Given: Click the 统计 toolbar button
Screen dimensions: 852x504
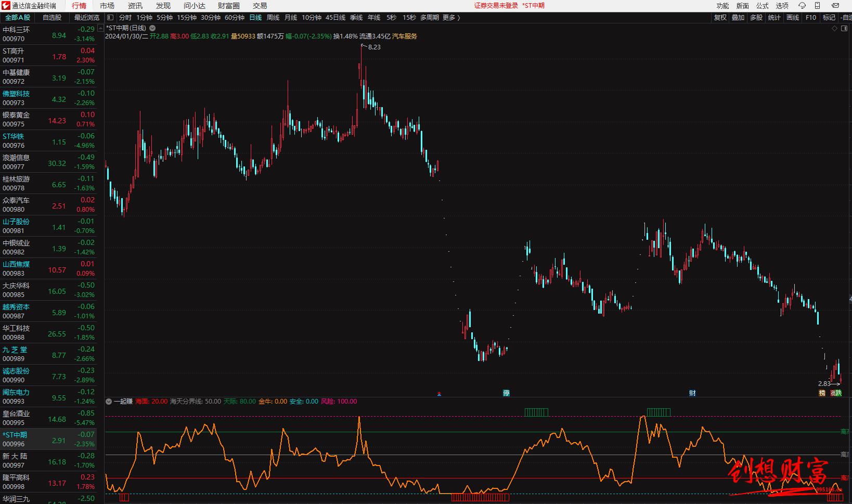Looking at the screenshot, I should pos(774,18).
